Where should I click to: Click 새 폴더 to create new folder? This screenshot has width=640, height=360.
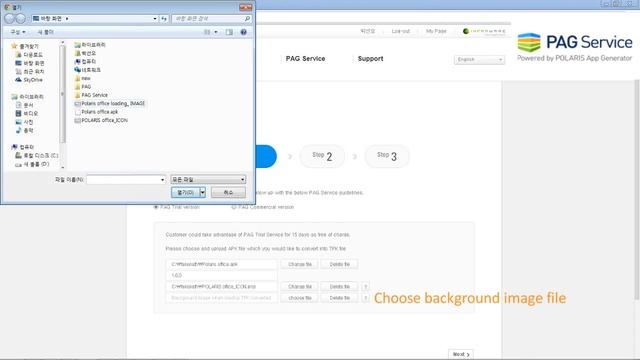click(46, 32)
